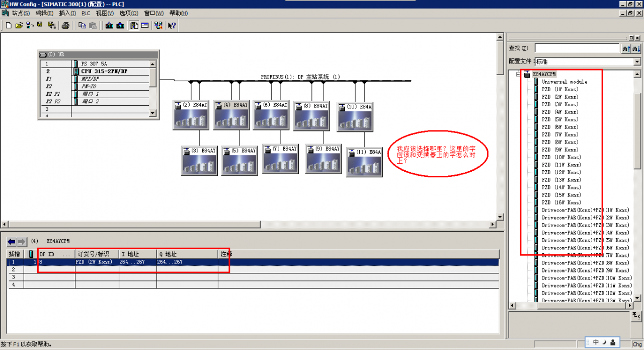The width and height of the screenshot is (644, 350).
Task: Select Universal module in catalog
Action: click(564, 82)
